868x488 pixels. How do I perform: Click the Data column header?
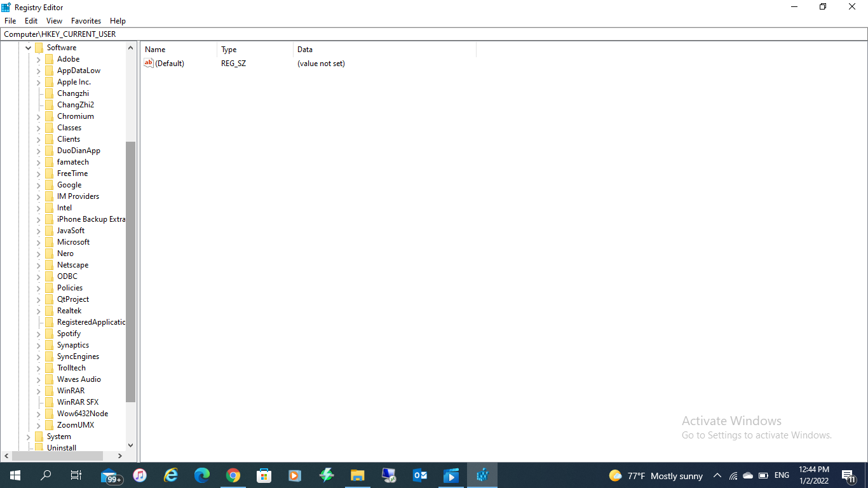point(384,49)
